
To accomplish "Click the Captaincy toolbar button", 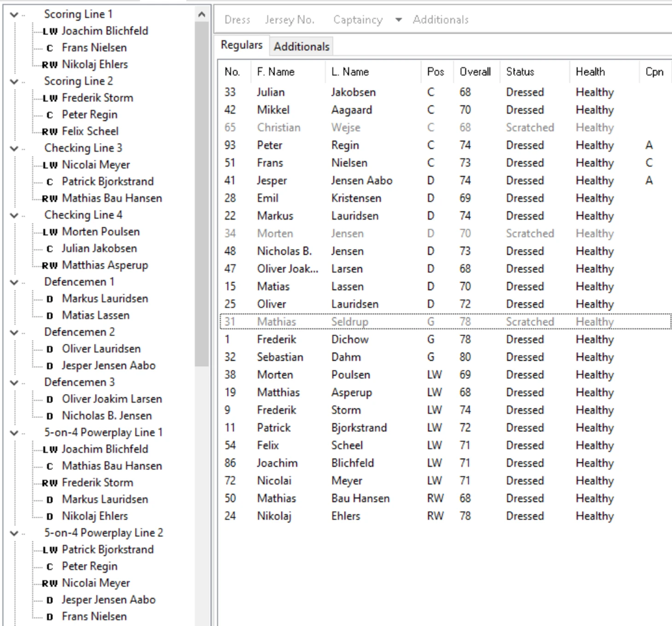I will click(x=358, y=20).
